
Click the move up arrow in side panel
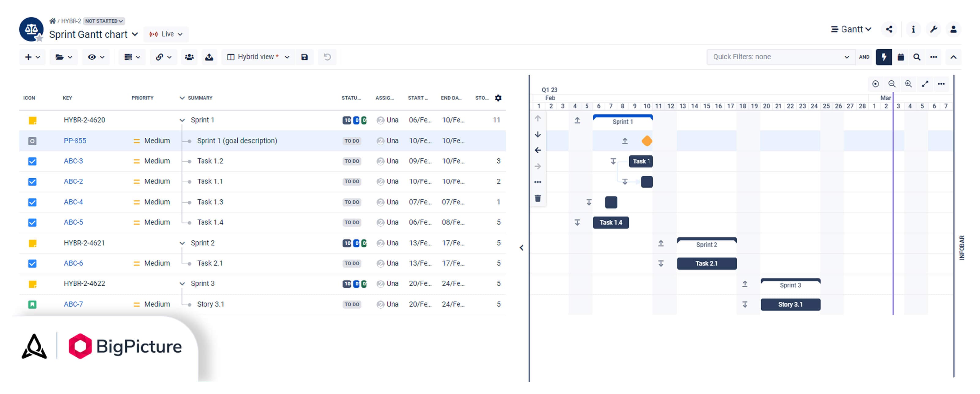click(x=537, y=119)
